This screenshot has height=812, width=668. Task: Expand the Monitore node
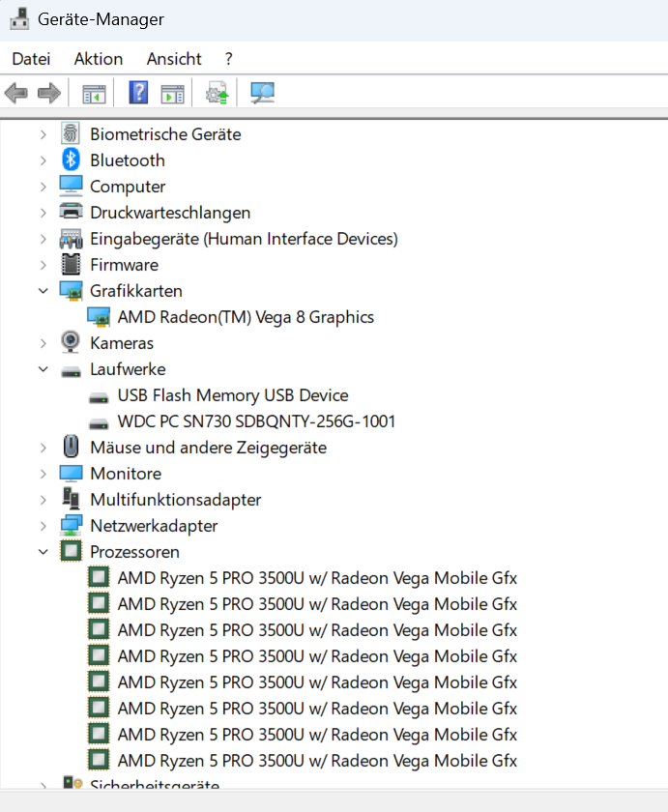pos(44,474)
